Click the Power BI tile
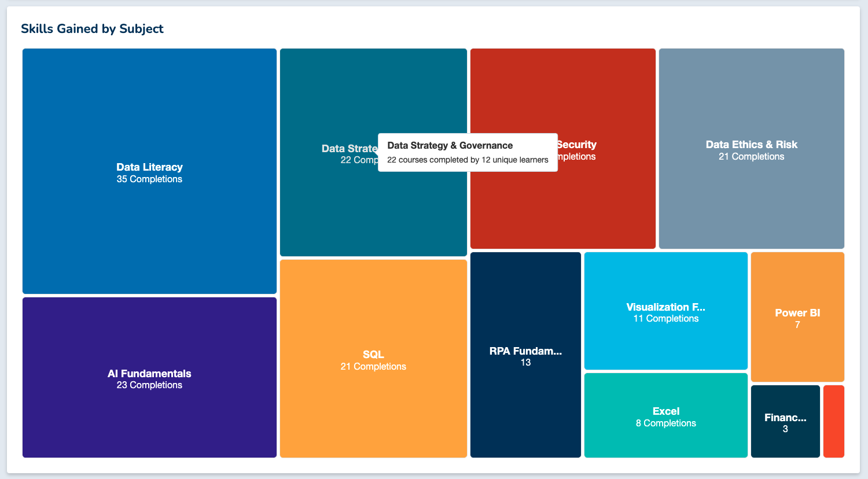This screenshot has width=868, height=479. point(797,317)
